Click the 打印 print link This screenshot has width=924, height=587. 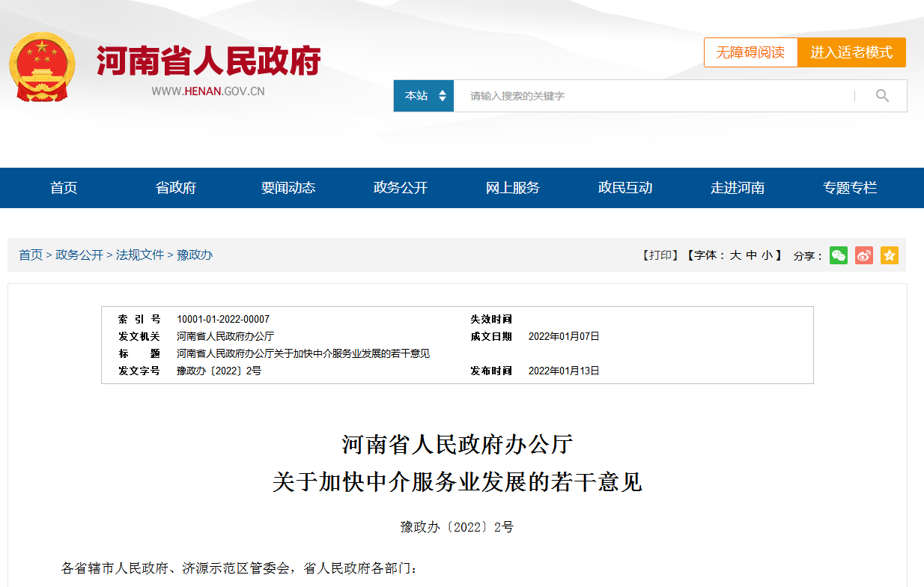660,255
